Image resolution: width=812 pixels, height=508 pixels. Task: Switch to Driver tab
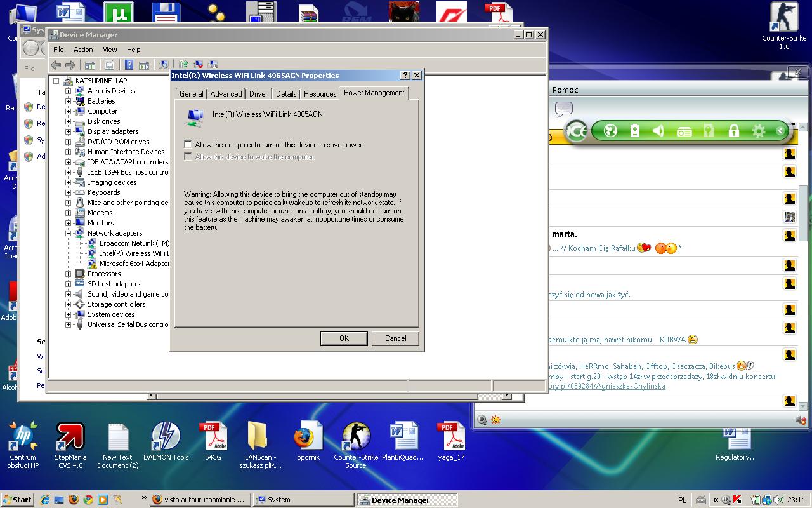258,94
